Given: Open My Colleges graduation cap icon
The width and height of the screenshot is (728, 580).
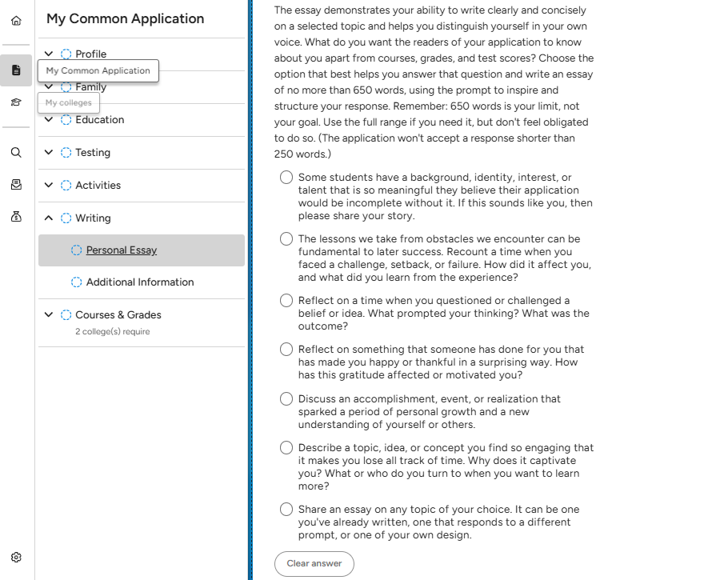Looking at the screenshot, I should coord(16,103).
